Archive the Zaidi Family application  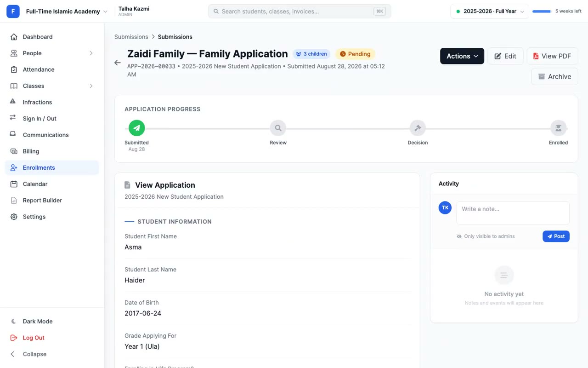pos(554,77)
